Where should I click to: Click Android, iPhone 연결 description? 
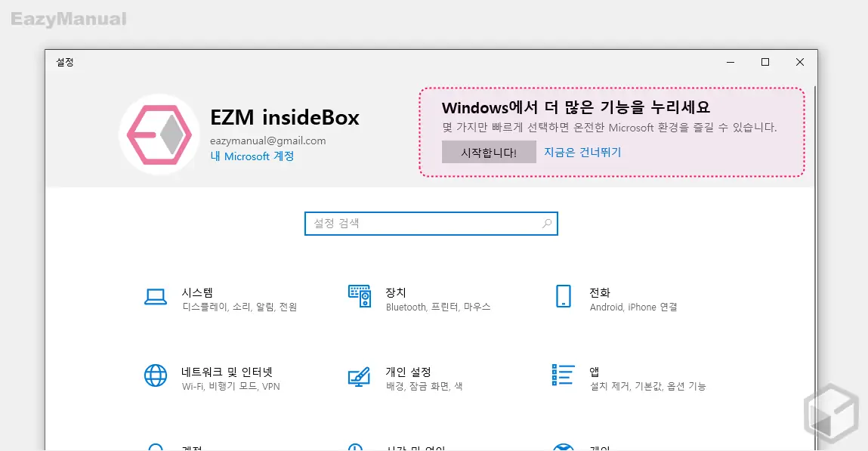633,307
